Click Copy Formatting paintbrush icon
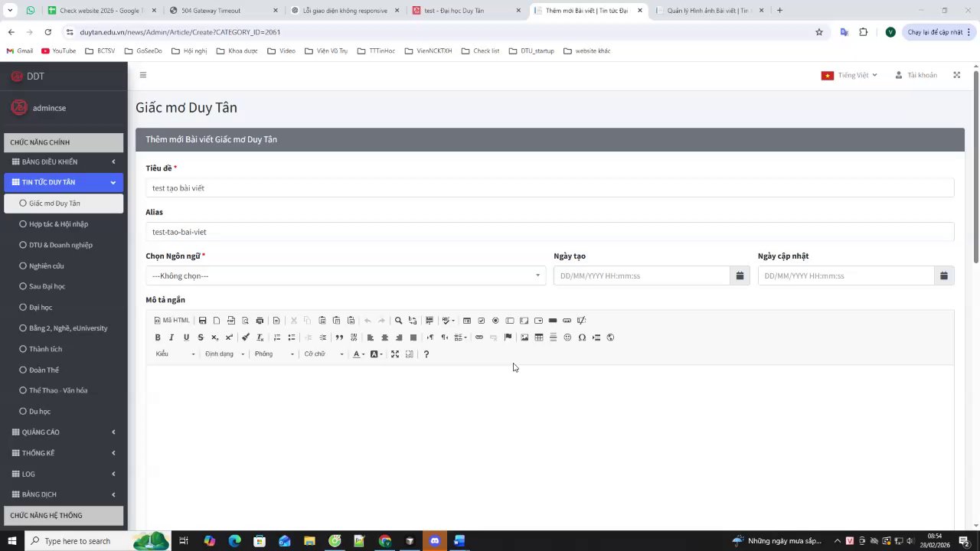The width and height of the screenshot is (980, 551). point(246,337)
